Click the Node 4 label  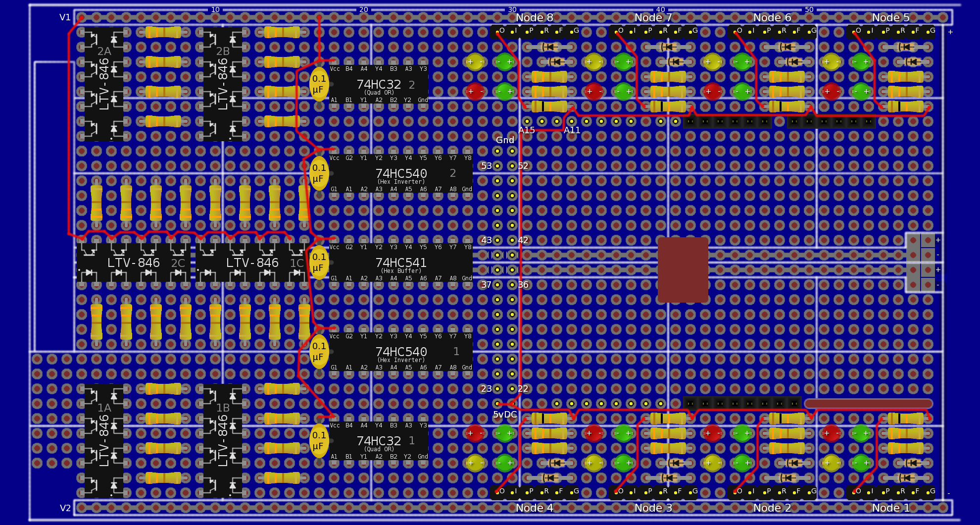pyautogui.click(x=535, y=508)
